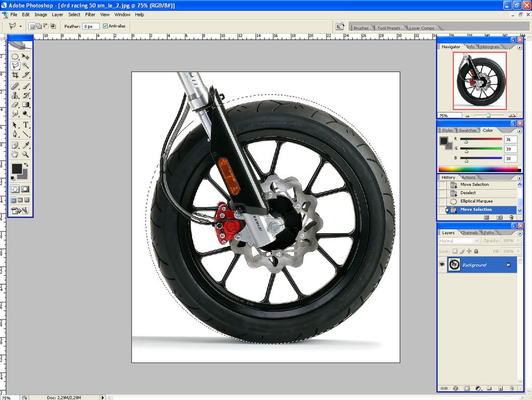Switch to Quick Mask mode

click(25, 189)
